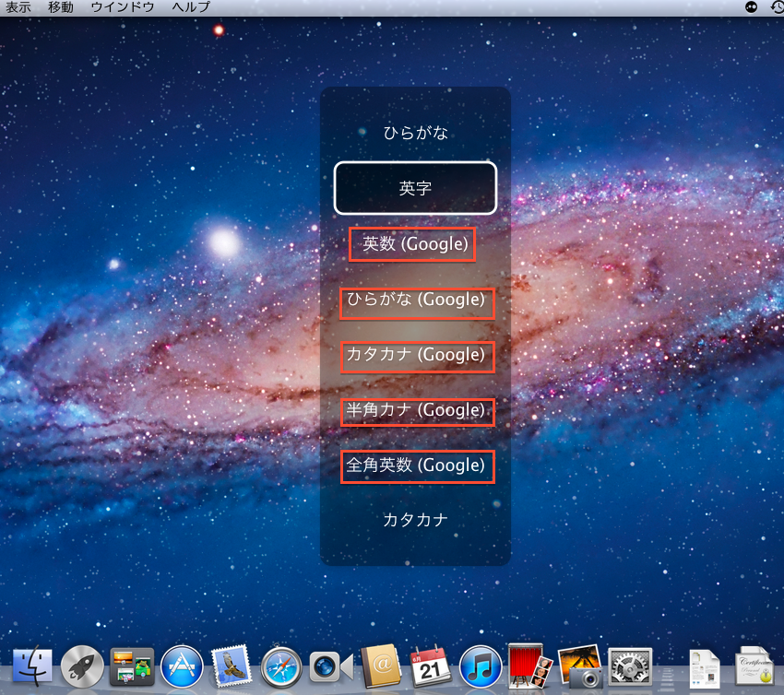Choose the highlighted 英字 input source
Viewport: 784px width, 695px height.
415,188
